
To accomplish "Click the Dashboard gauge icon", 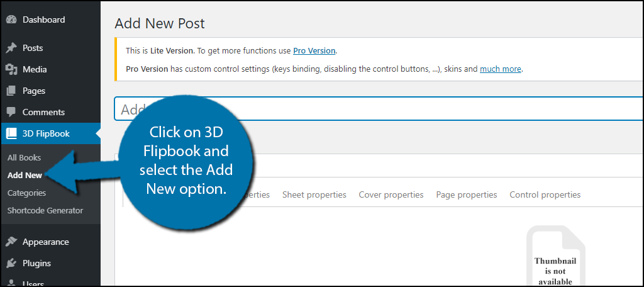I will tap(11, 20).
